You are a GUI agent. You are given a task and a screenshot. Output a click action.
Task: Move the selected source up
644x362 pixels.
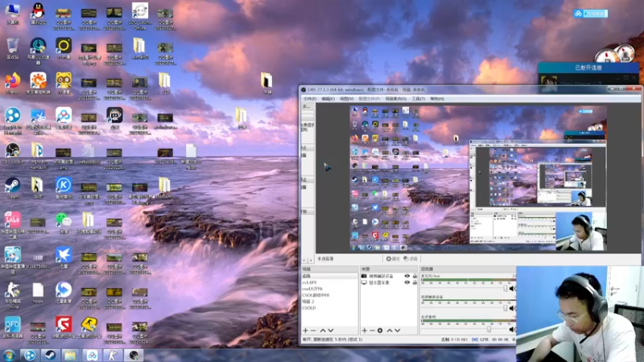point(390,331)
